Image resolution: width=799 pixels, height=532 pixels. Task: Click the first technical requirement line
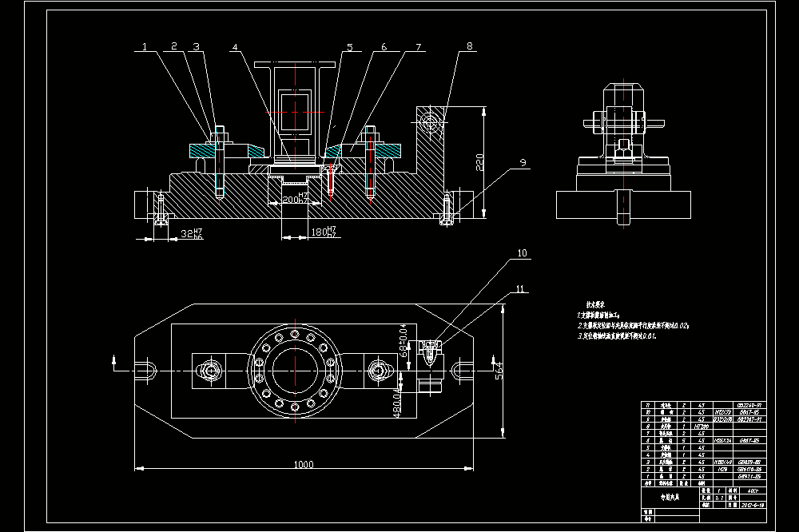coord(598,316)
